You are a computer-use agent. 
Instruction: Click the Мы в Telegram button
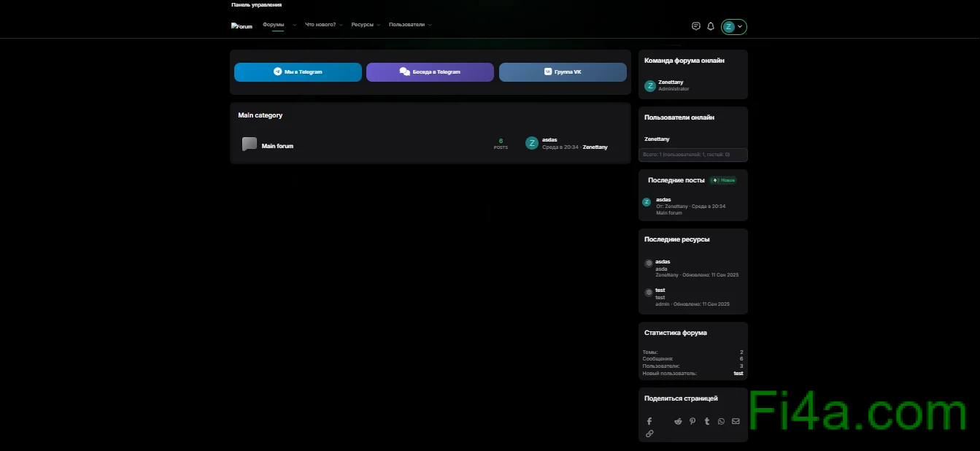coord(298,72)
